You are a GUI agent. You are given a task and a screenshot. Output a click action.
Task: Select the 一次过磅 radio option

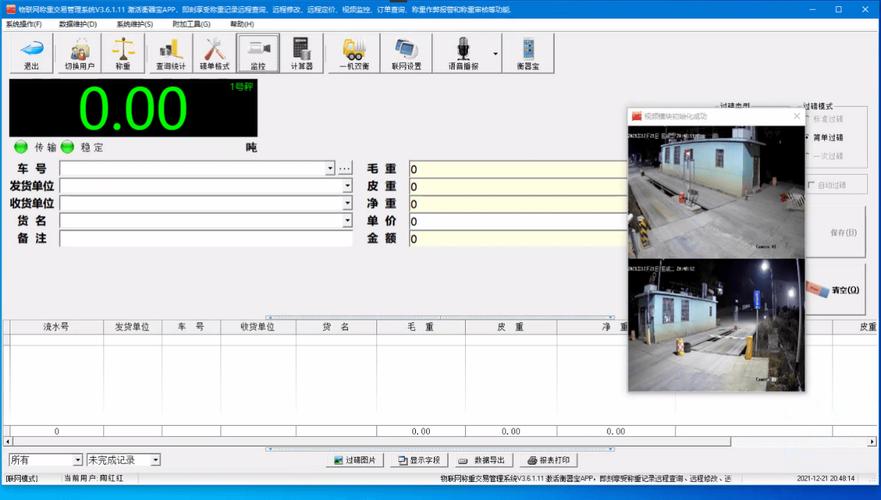(808, 156)
